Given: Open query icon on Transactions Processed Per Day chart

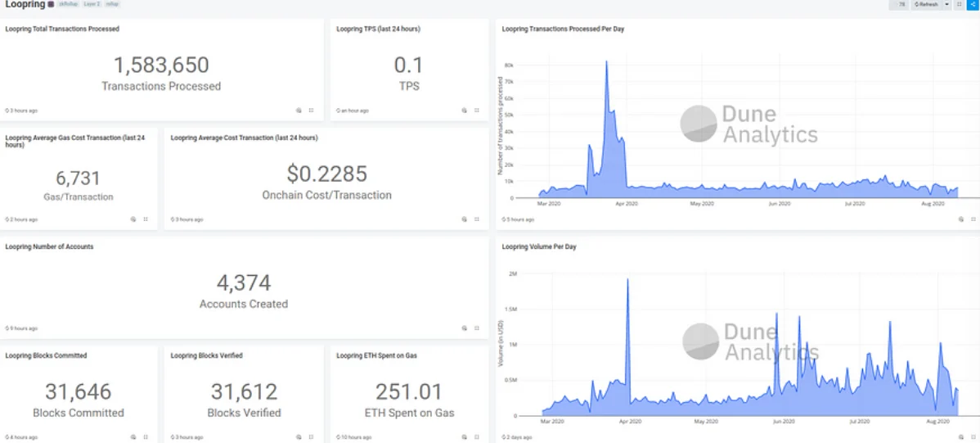Looking at the screenshot, I should [x=961, y=219].
